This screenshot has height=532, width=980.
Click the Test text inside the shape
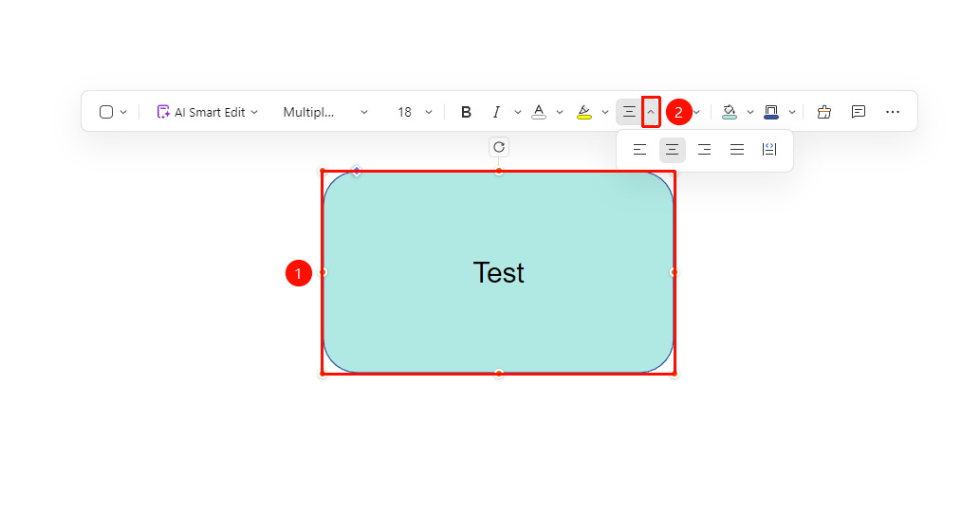pos(498,273)
